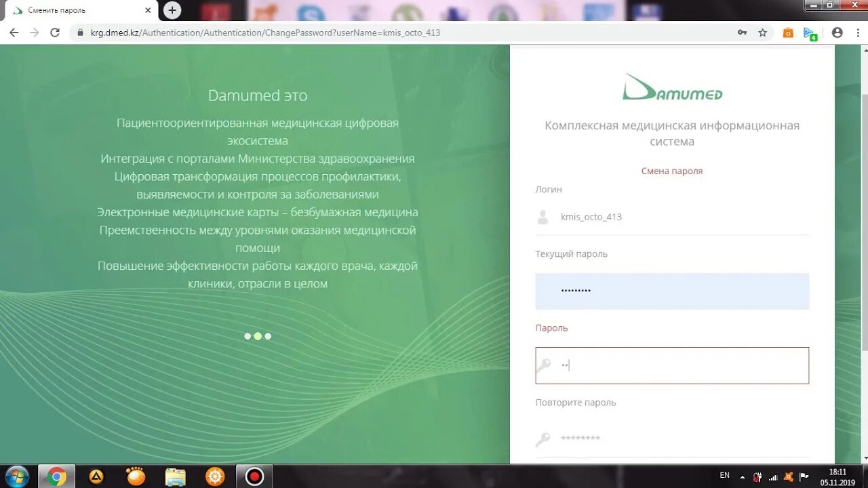Screen dimensions: 868x488
Task: Click the padlock site info icon
Action: (x=80, y=33)
